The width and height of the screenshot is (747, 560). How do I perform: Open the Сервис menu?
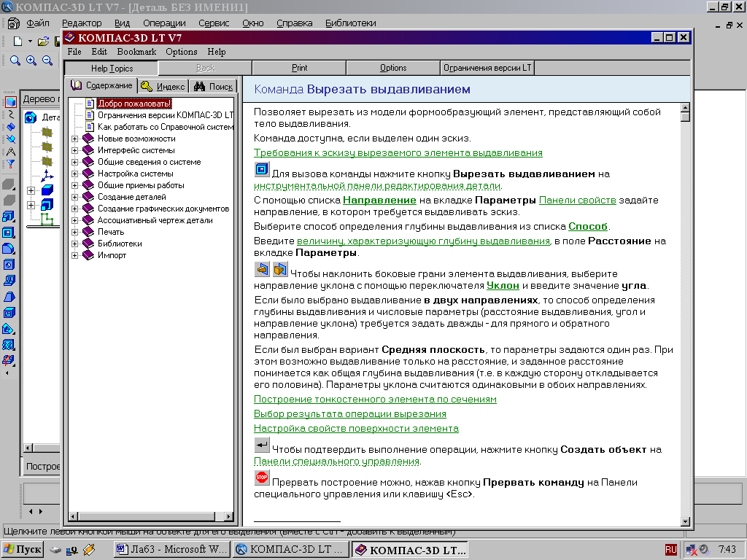[x=214, y=23]
